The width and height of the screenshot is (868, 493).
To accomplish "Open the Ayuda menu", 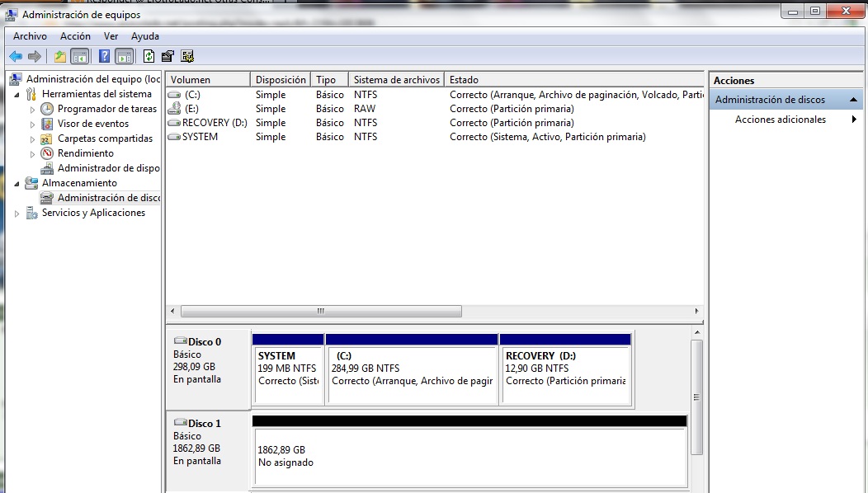I will click(x=145, y=36).
